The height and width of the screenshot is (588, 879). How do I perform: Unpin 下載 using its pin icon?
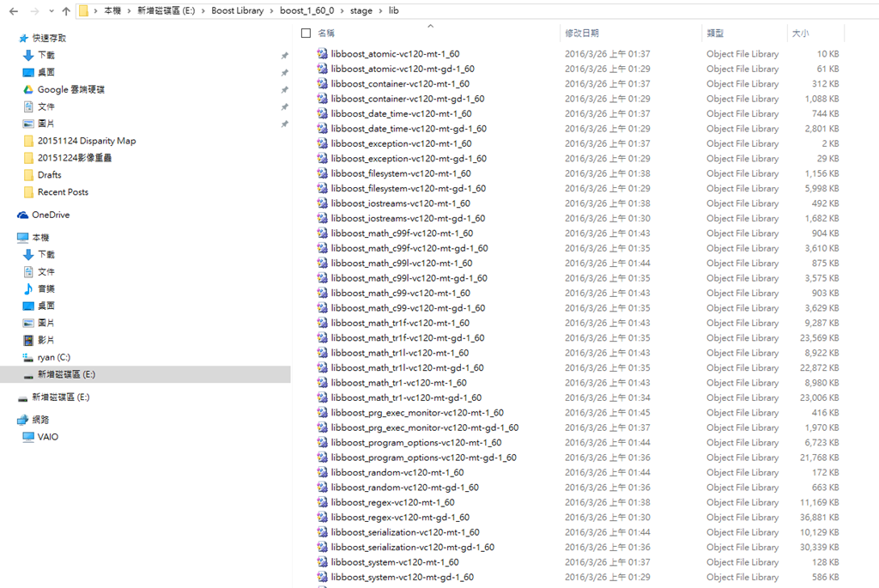pyautogui.click(x=285, y=56)
